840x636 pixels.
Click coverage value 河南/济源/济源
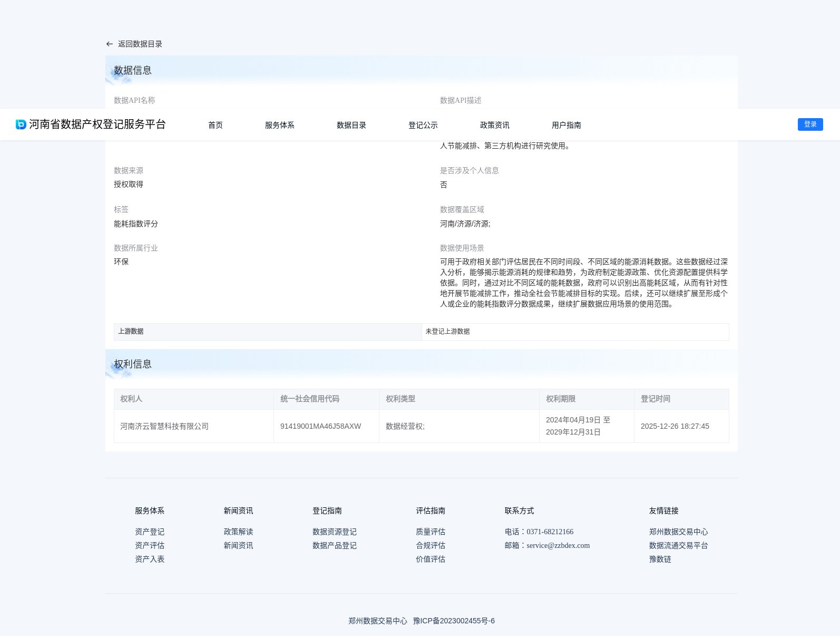coord(465,224)
